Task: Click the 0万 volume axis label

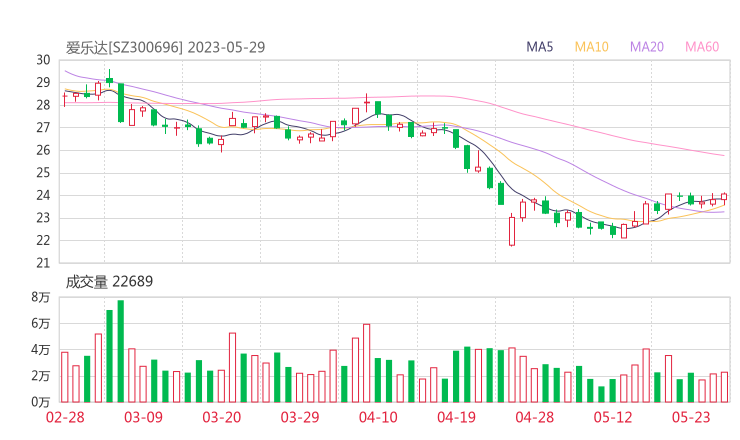Action: (41, 402)
